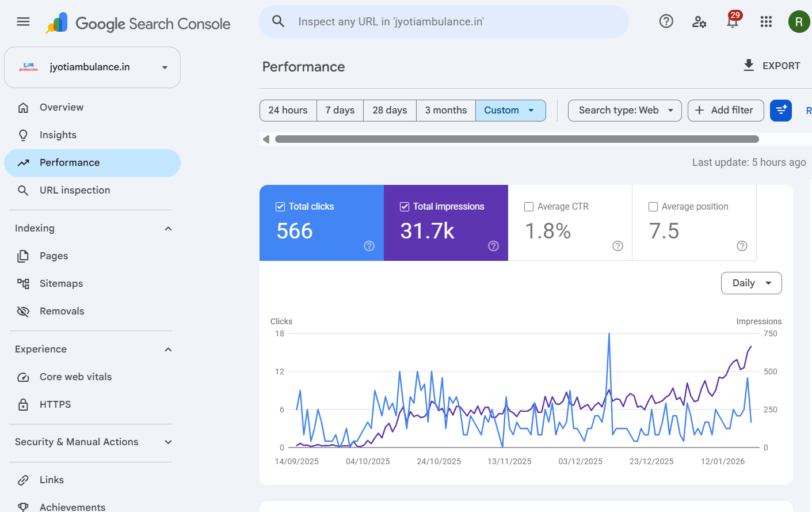Click the horizontal filter bar scrollbar
812x512 pixels.
pos(517,139)
